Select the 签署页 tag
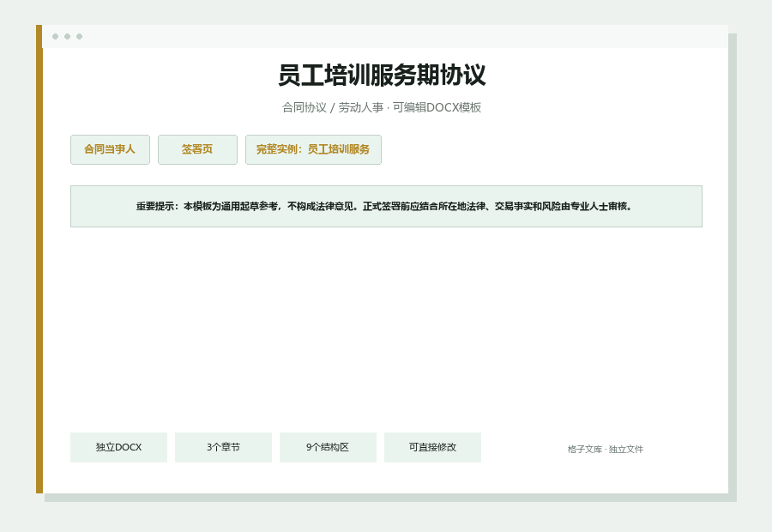The height and width of the screenshot is (532, 772). (x=197, y=150)
